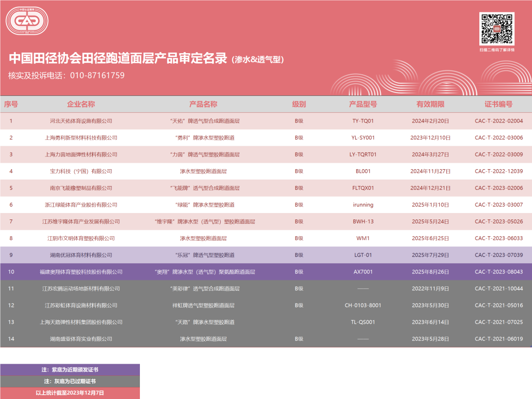The width and height of the screenshot is (532, 399).
Task: Click the CAA logo emblem
Action: (27, 21)
